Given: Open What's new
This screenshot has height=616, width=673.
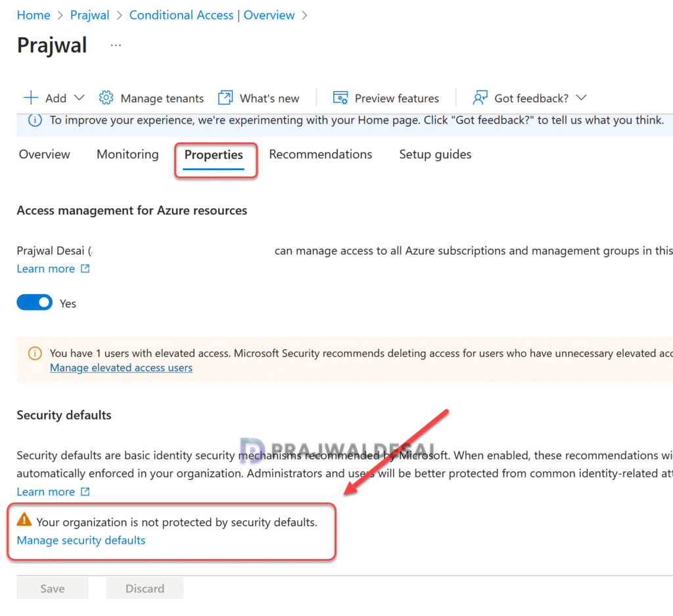Looking at the screenshot, I should click(x=269, y=99).
